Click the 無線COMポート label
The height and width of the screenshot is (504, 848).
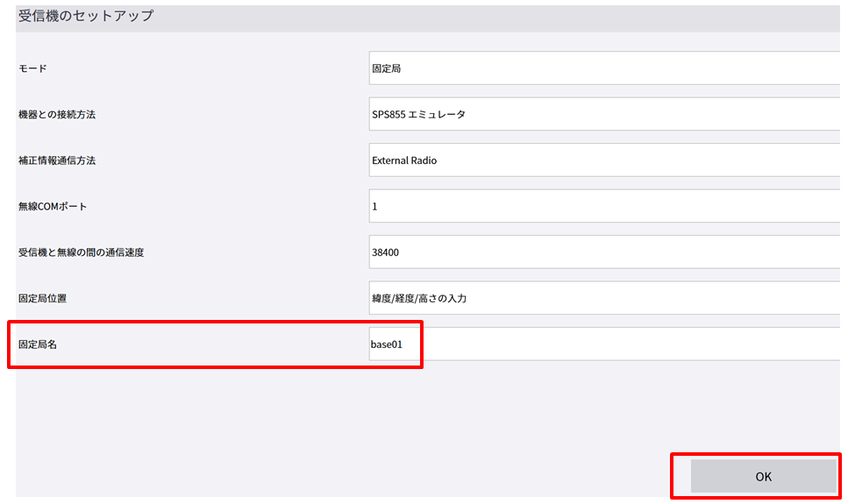click(x=53, y=207)
